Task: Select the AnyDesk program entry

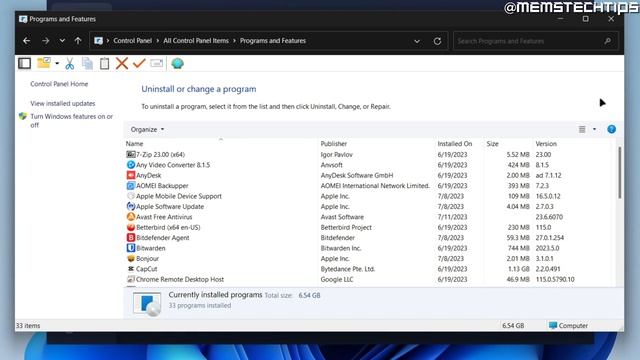Action: (149, 176)
